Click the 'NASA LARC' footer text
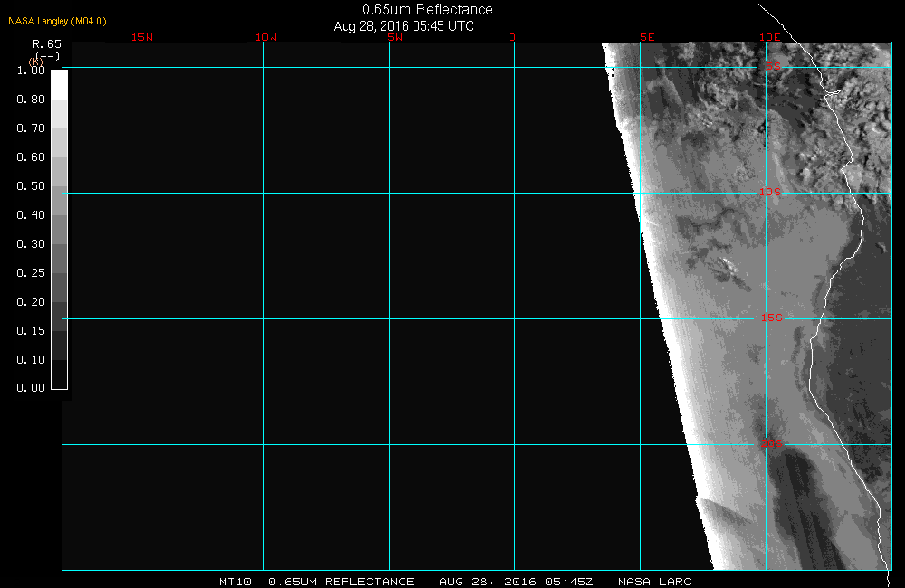Screen dimensions: 905x588 [654, 582]
